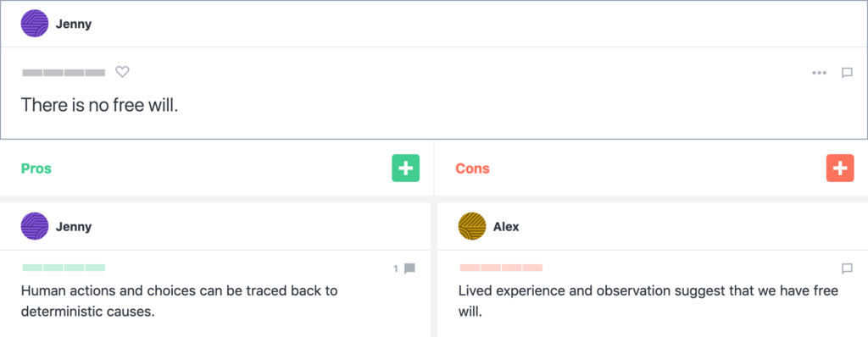Viewport: 868px width, 337px height.
Task: Open Jenny's avatar on the thesis
Action: click(34, 24)
